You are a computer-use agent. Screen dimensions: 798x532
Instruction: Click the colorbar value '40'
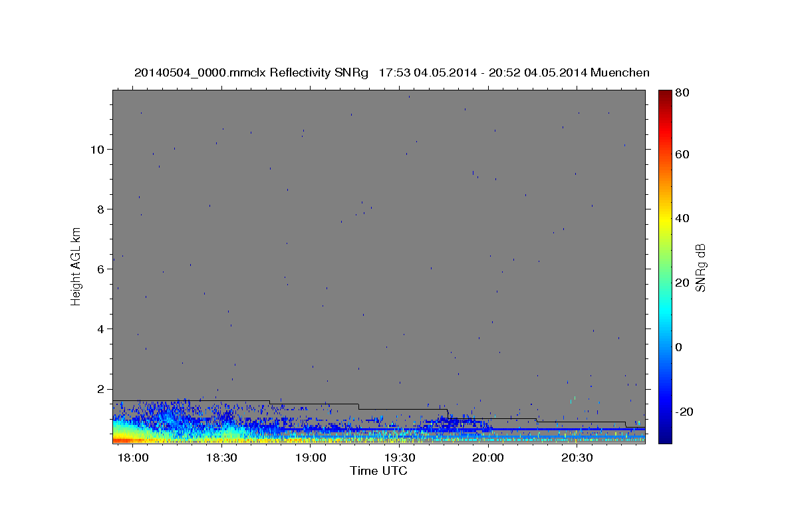(x=682, y=218)
